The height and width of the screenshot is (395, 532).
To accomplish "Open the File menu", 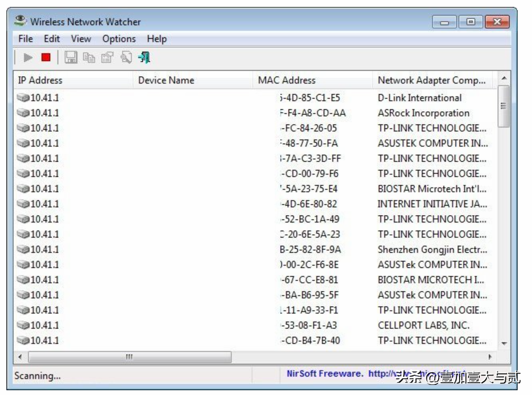I will [26, 39].
